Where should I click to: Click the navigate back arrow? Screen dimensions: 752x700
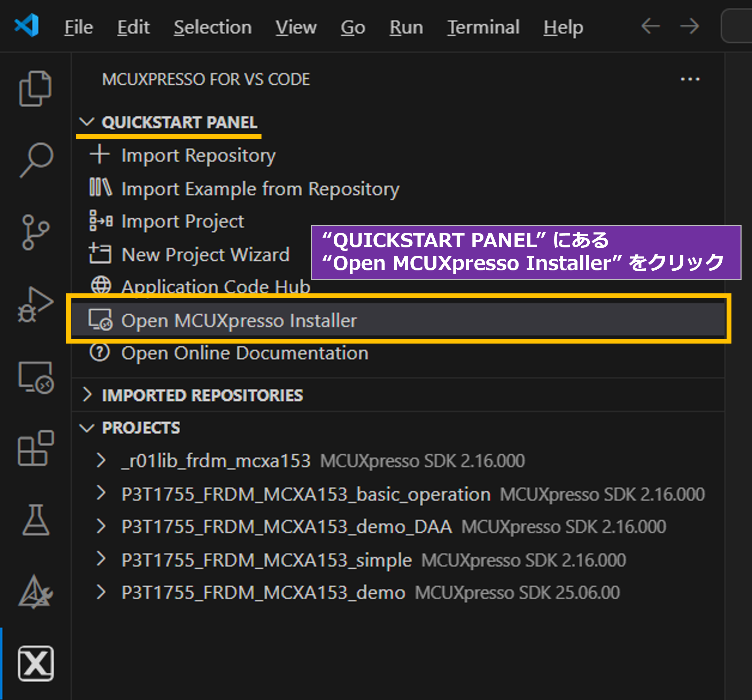pyautogui.click(x=651, y=26)
